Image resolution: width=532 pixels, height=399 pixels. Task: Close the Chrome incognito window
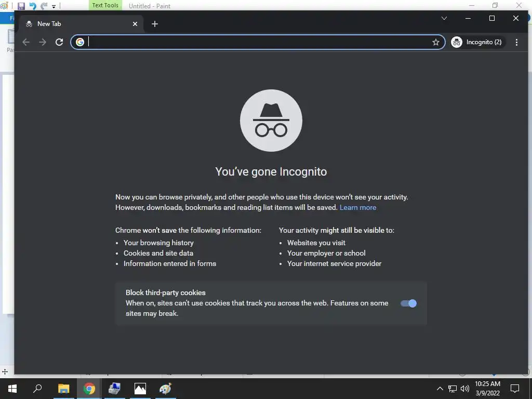tap(516, 18)
